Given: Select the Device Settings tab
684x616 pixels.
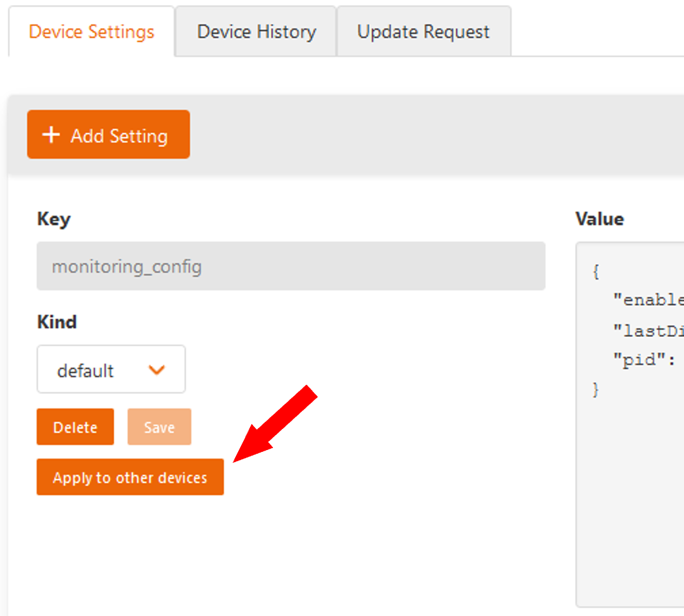Looking at the screenshot, I should pyautogui.click(x=91, y=31).
